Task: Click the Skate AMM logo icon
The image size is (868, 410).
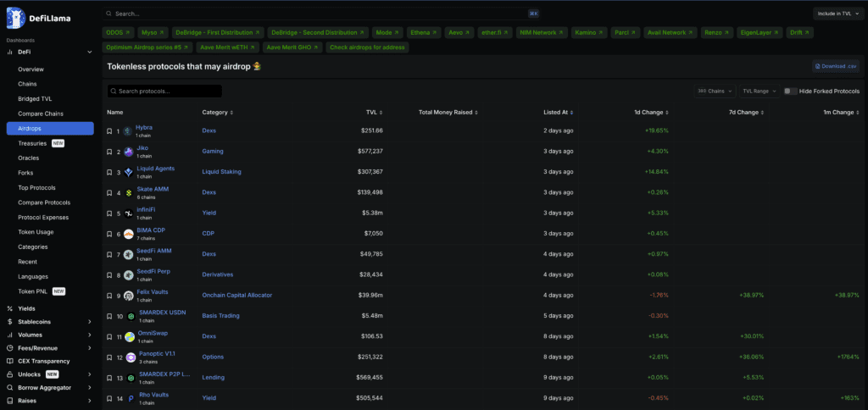Action: (x=129, y=193)
